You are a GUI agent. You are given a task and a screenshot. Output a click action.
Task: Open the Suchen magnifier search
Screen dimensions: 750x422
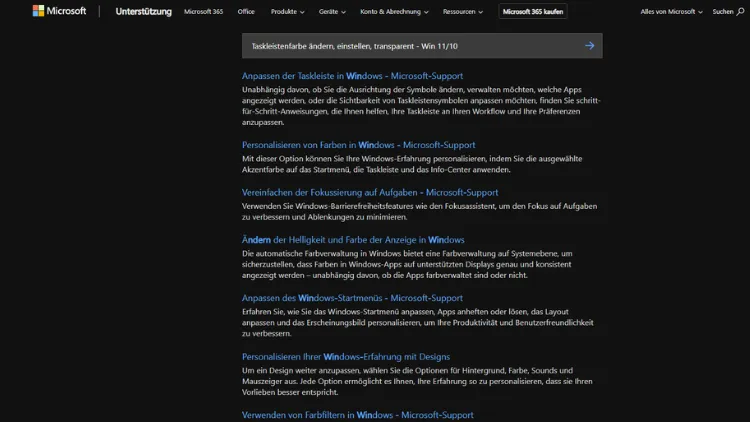click(728, 11)
